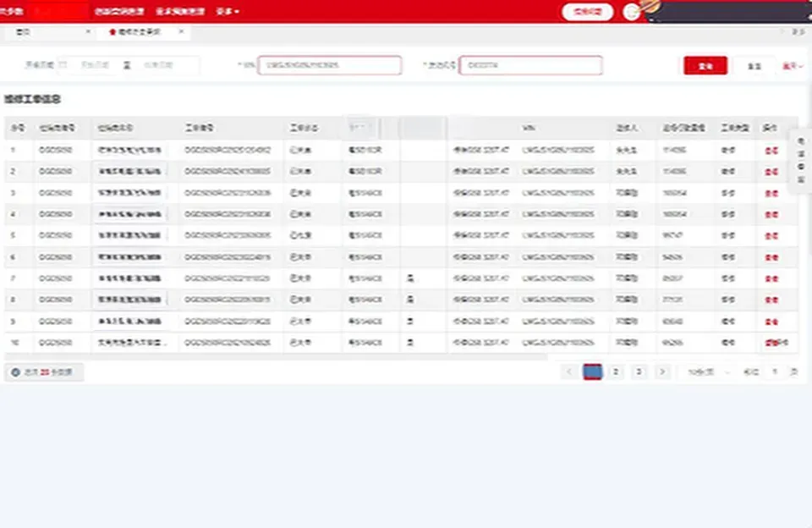
Task: Close the first tab in the tab bar
Action: 88,32
